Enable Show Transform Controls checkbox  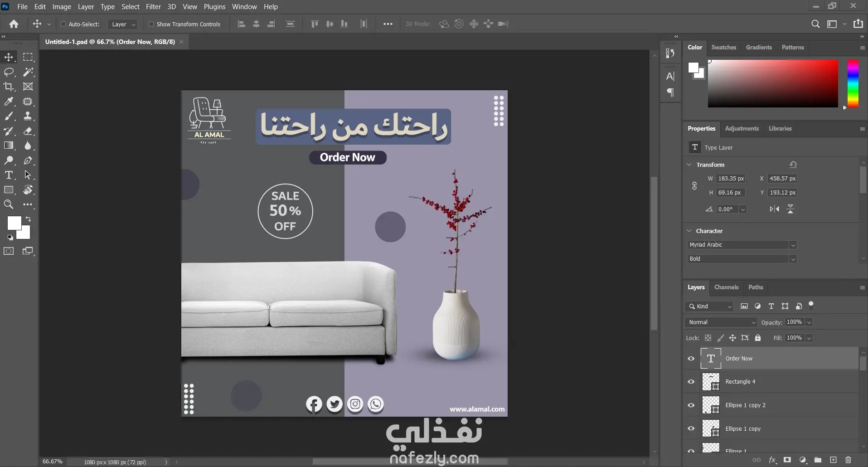(151, 24)
